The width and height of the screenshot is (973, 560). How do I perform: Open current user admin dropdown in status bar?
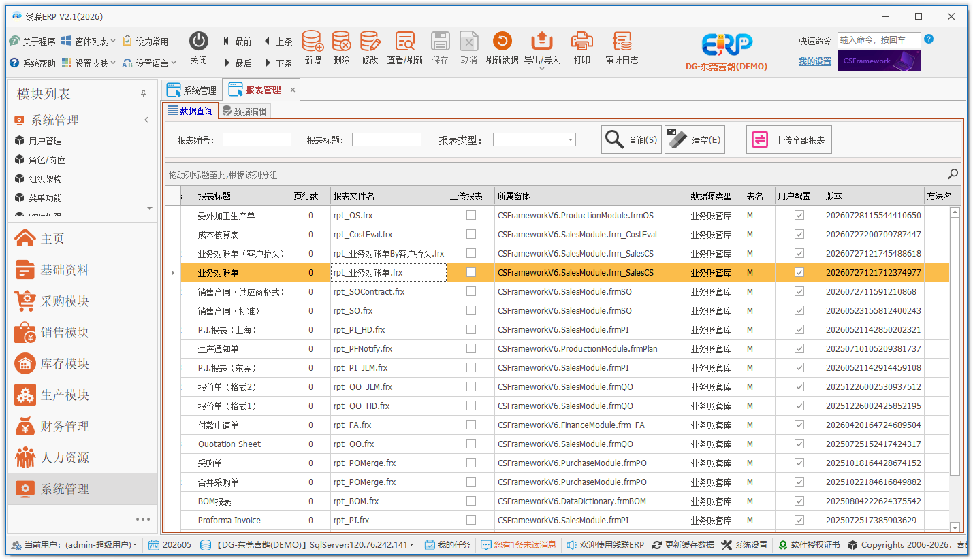tap(135, 545)
